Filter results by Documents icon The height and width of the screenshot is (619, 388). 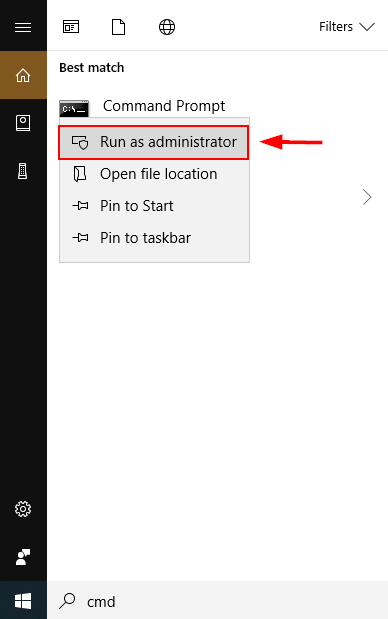point(118,27)
